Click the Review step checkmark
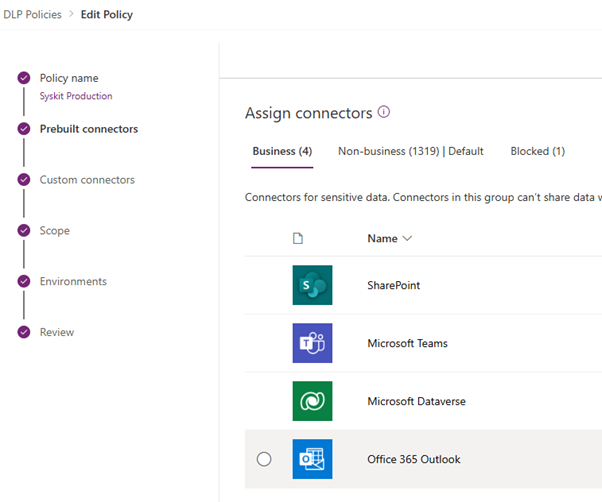The width and height of the screenshot is (602, 502). (x=24, y=332)
